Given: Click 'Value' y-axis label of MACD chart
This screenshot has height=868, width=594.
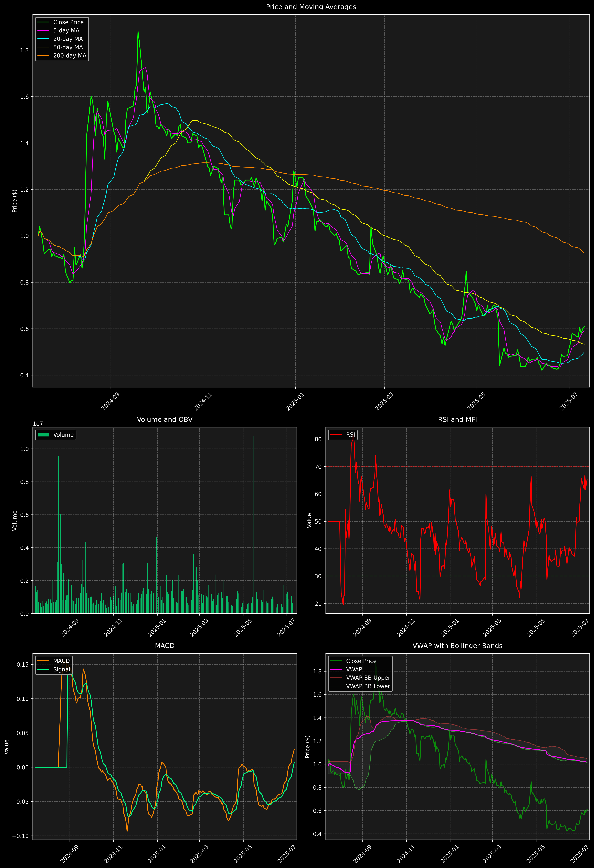Looking at the screenshot, I should pyautogui.click(x=7, y=747).
